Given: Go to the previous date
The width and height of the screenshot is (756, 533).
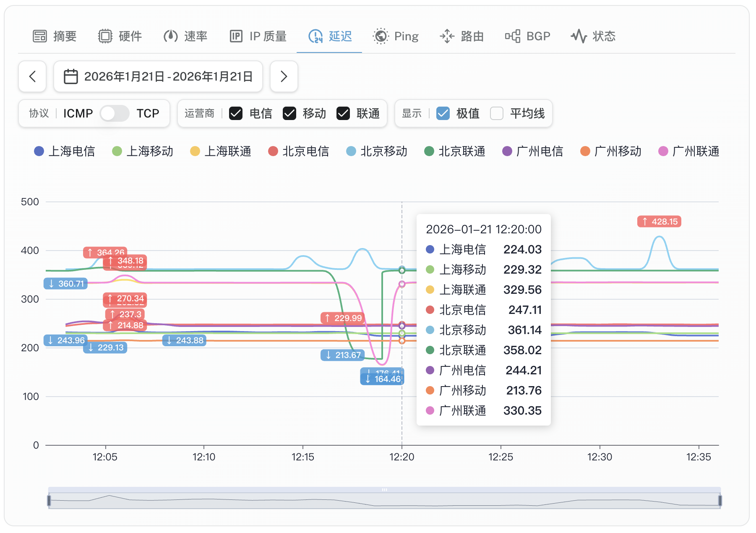Looking at the screenshot, I should click(32, 76).
